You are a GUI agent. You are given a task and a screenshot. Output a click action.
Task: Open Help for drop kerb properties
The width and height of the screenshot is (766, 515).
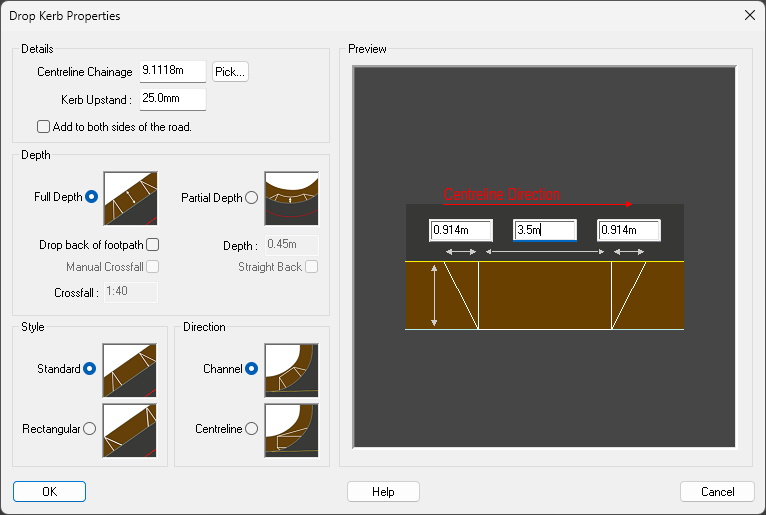(383, 491)
